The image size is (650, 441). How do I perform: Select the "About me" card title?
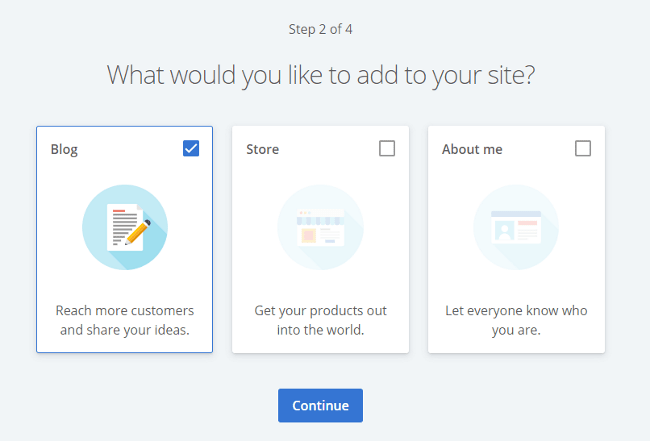point(472,149)
